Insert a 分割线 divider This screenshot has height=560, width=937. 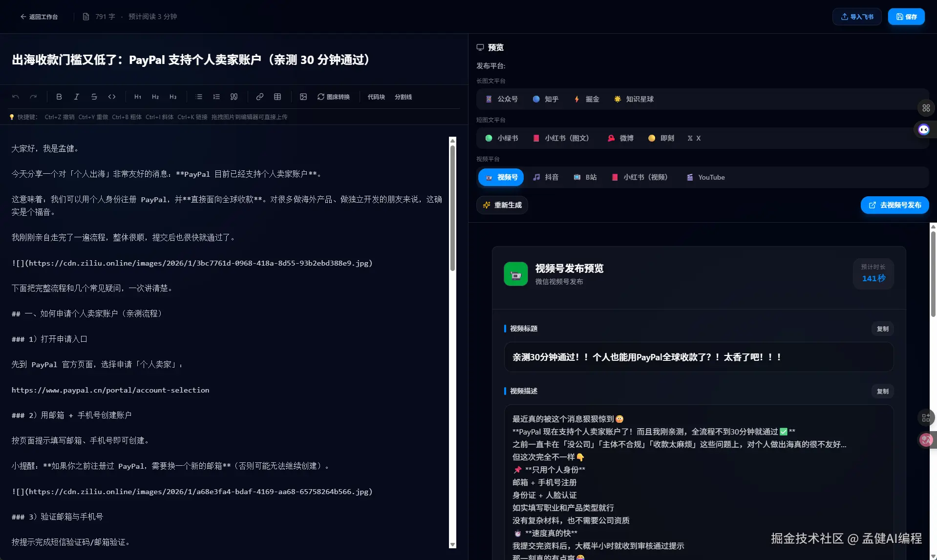(x=404, y=97)
